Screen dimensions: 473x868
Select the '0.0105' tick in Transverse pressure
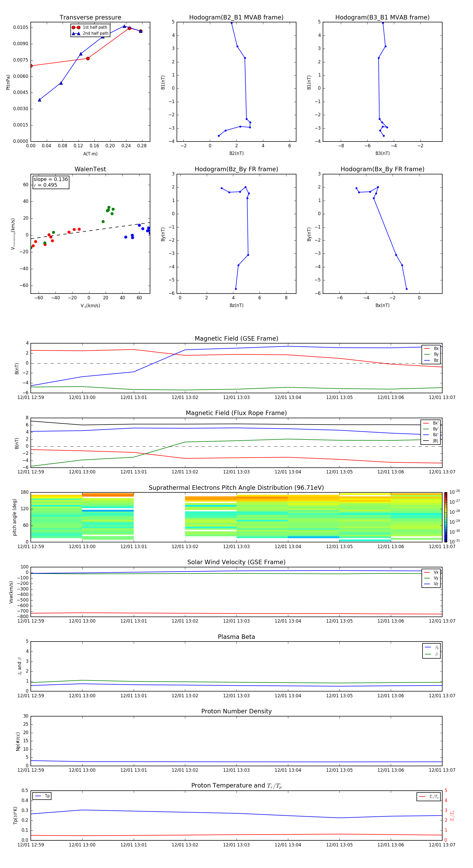coord(20,28)
